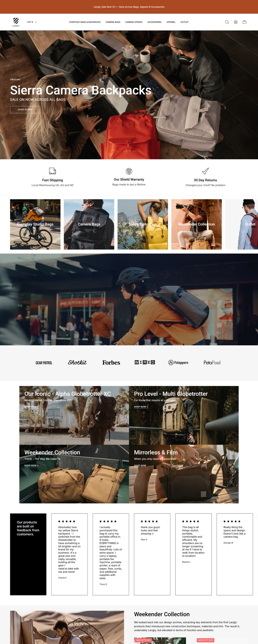Click the Langly logo in the header
Image resolution: width=258 pixels, height=644 pixels.
[x=16, y=22]
